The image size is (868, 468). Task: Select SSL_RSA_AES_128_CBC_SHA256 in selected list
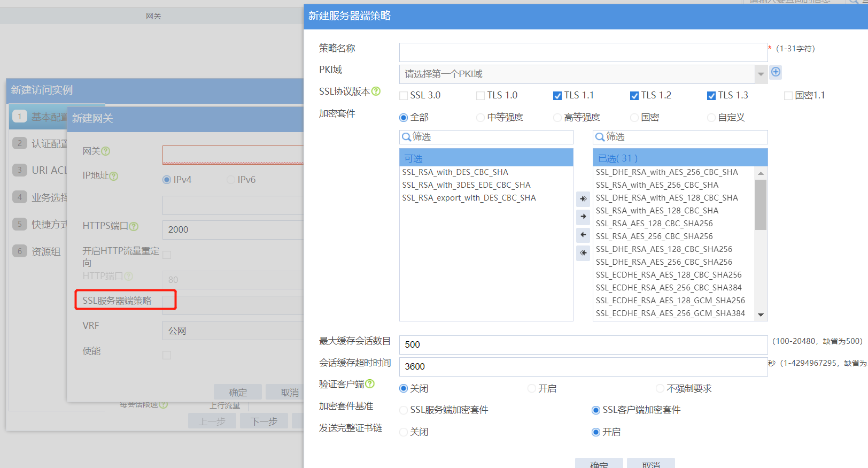click(x=654, y=224)
